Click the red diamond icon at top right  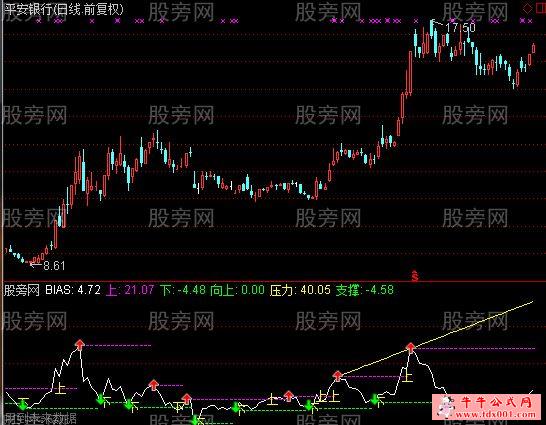pos(528,9)
